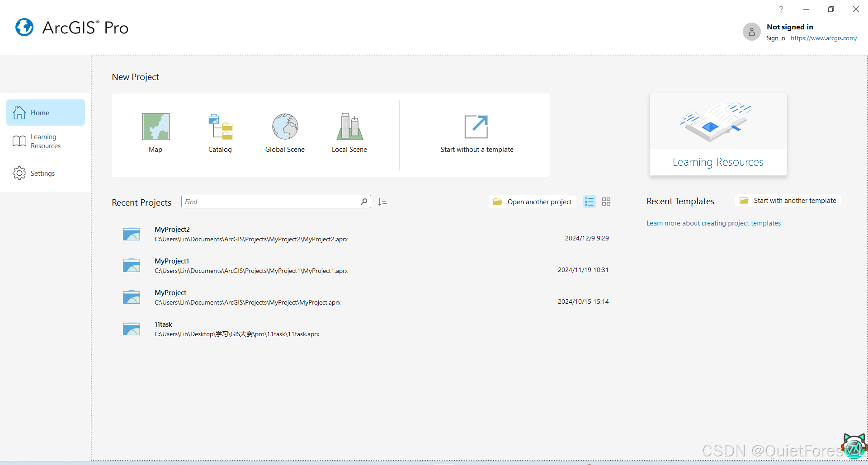Click Open another project

533,202
